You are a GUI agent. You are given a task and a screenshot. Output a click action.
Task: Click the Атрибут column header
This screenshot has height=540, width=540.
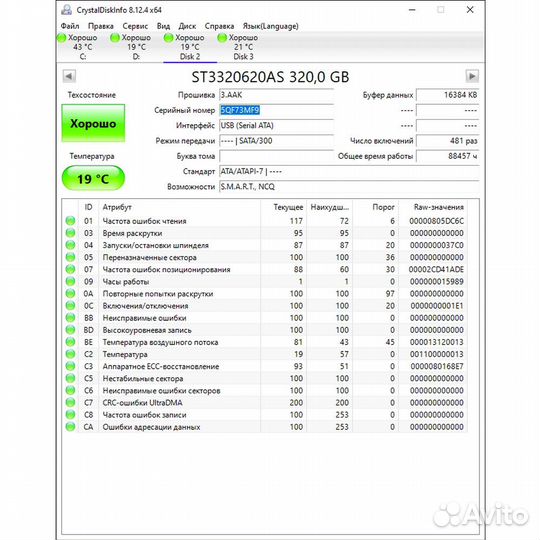pos(179,207)
